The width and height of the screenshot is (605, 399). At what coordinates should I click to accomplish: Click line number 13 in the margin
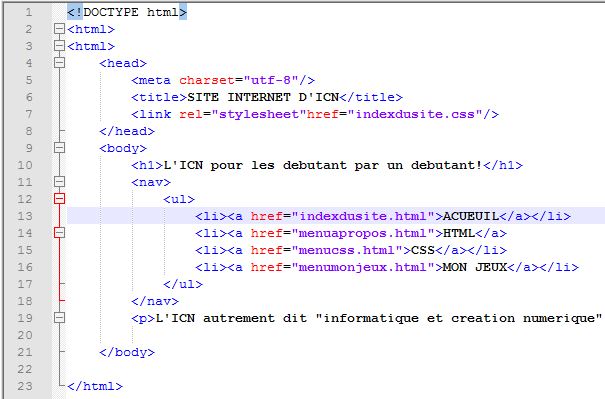[25, 216]
